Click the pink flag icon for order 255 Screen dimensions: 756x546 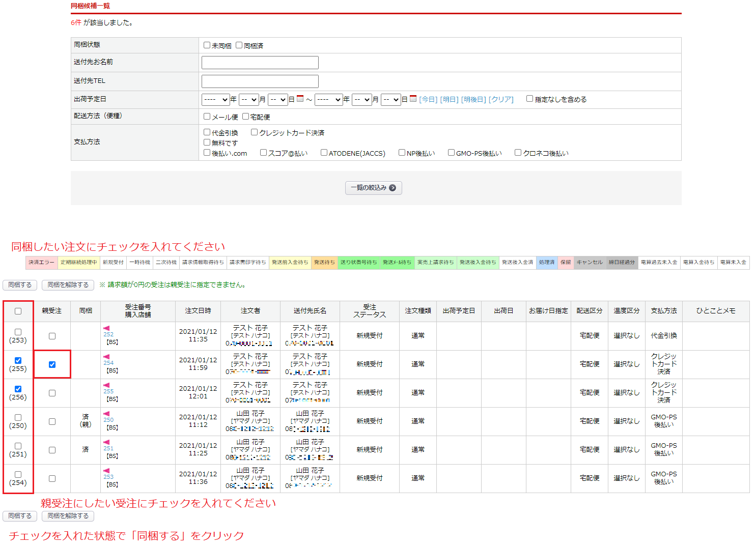click(x=106, y=385)
